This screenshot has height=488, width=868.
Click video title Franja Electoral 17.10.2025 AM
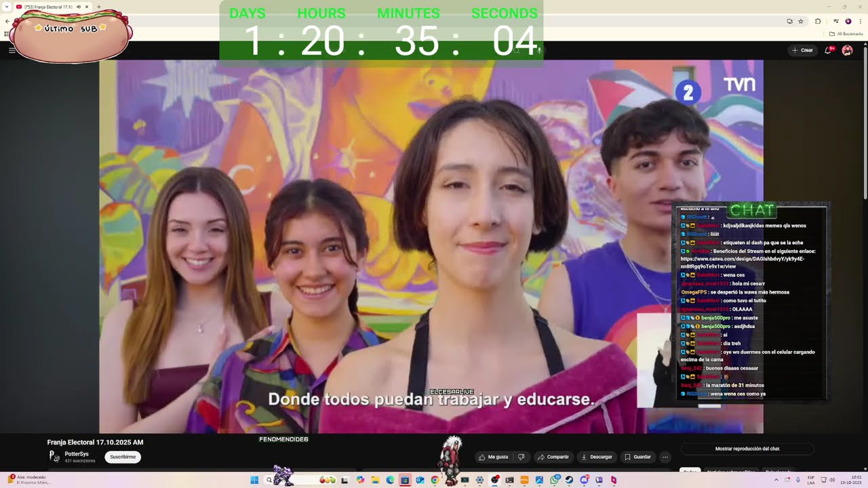95,442
